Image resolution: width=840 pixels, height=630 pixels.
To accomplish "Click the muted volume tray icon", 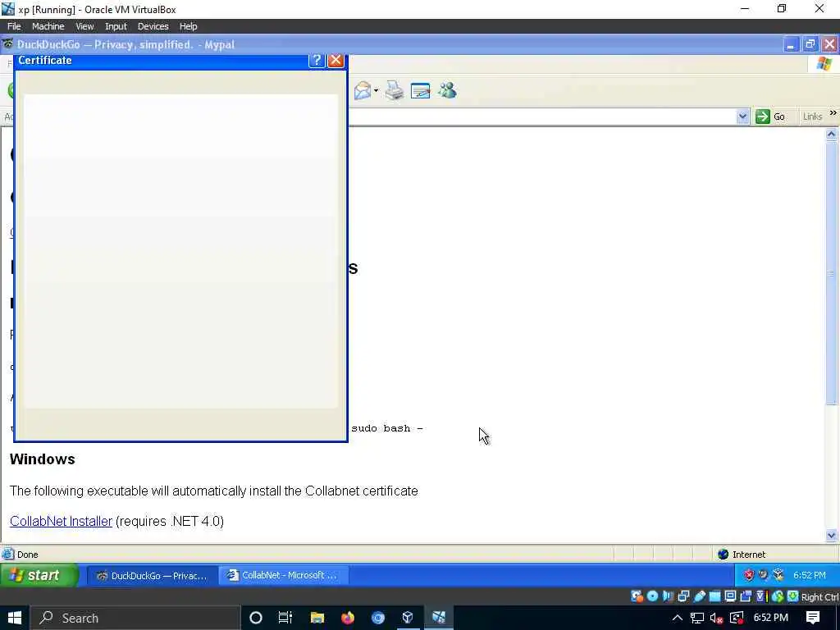I will pos(716,618).
